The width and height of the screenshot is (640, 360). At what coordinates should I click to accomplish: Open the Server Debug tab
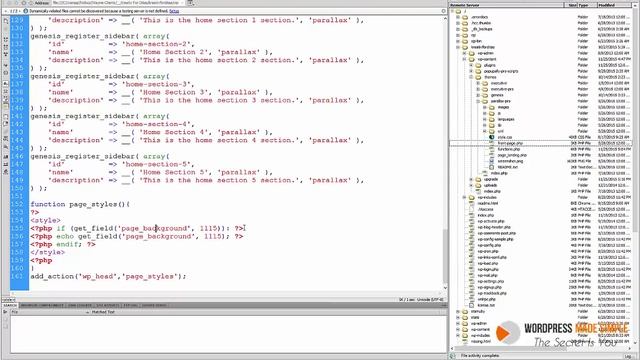[x=154, y=305]
